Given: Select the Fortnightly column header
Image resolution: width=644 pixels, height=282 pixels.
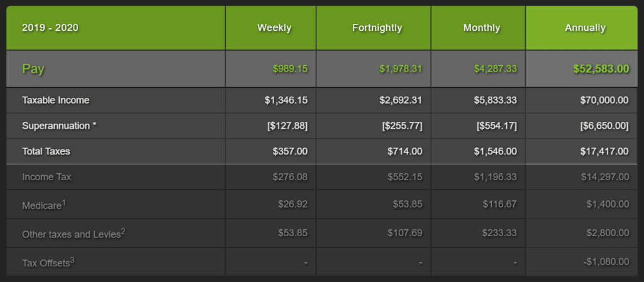Looking at the screenshot, I should pos(377,28).
